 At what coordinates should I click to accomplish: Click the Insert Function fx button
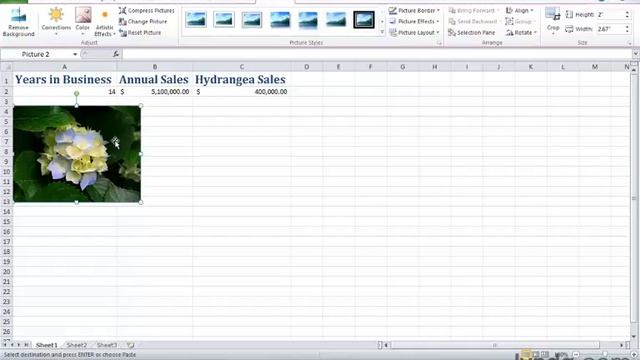(116, 54)
